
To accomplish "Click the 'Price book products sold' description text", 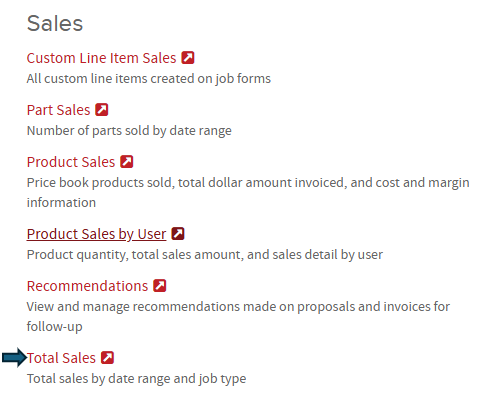I will 248,192.
